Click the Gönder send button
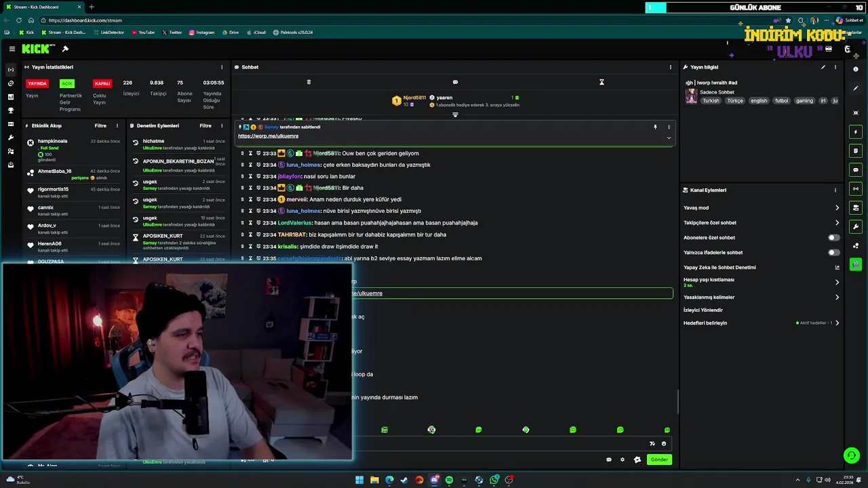 pyautogui.click(x=659, y=460)
